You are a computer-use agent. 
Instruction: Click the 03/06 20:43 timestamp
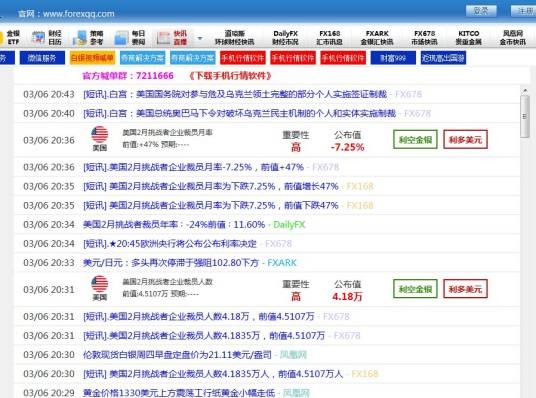point(49,94)
